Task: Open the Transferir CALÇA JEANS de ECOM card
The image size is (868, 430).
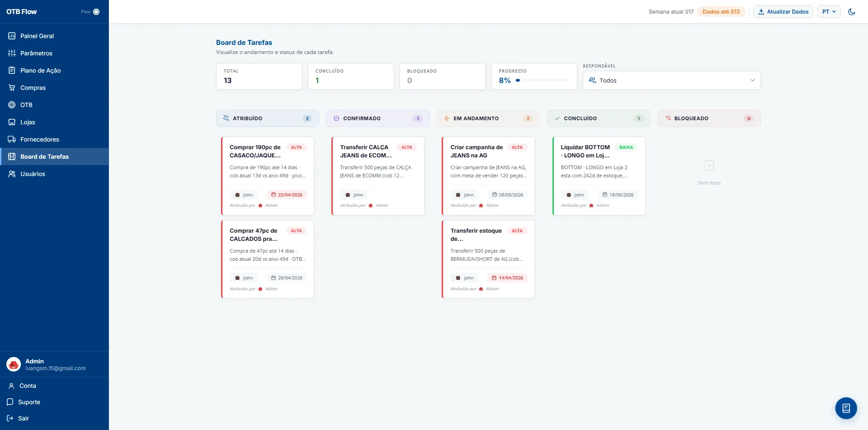Action: point(378,176)
